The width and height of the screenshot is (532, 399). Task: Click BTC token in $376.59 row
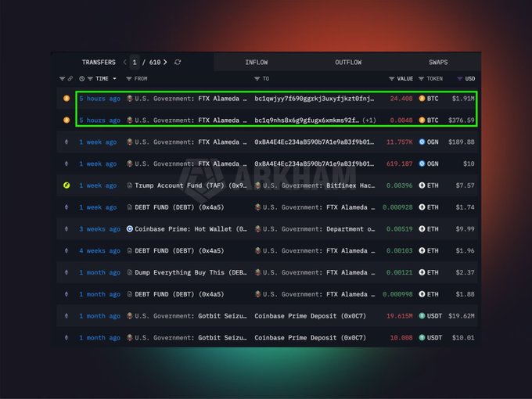tap(429, 120)
